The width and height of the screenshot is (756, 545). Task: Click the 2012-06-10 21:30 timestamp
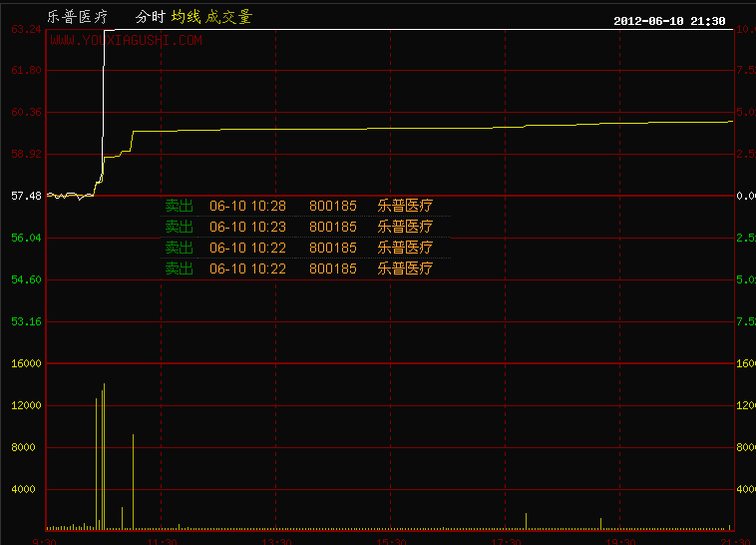coord(668,20)
